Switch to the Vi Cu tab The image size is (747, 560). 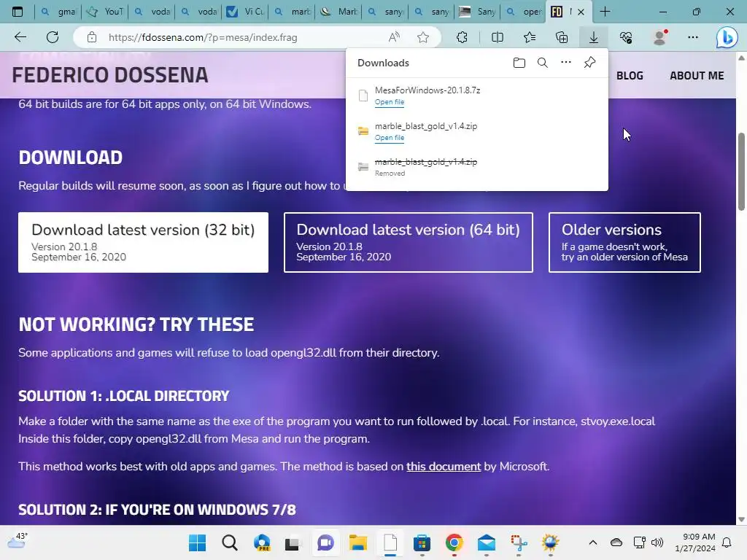pyautogui.click(x=246, y=12)
